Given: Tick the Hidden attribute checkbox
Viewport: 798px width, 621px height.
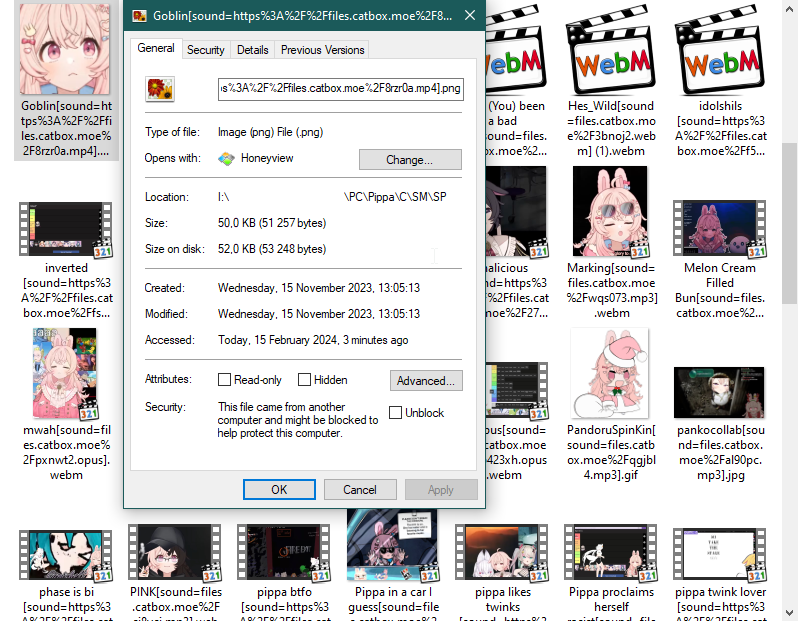Looking at the screenshot, I should [x=304, y=380].
